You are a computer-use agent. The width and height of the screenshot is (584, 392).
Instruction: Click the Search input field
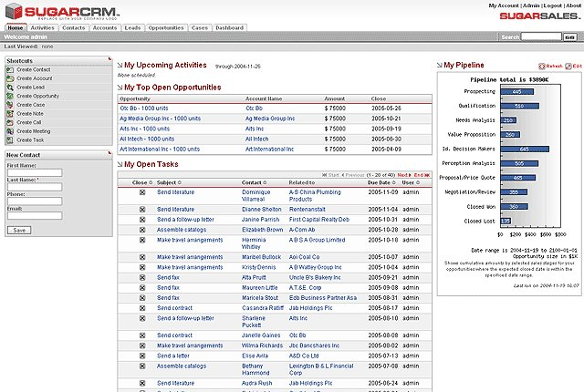541,36
